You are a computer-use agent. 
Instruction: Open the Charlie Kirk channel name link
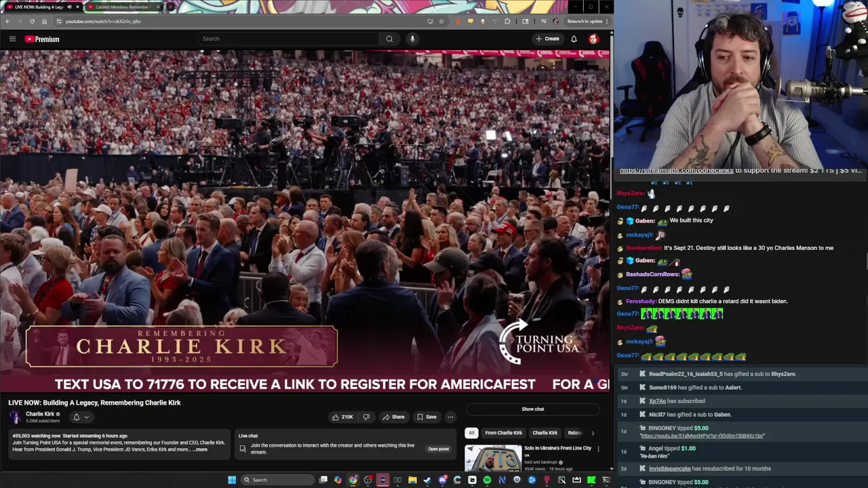[x=40, y=414]
